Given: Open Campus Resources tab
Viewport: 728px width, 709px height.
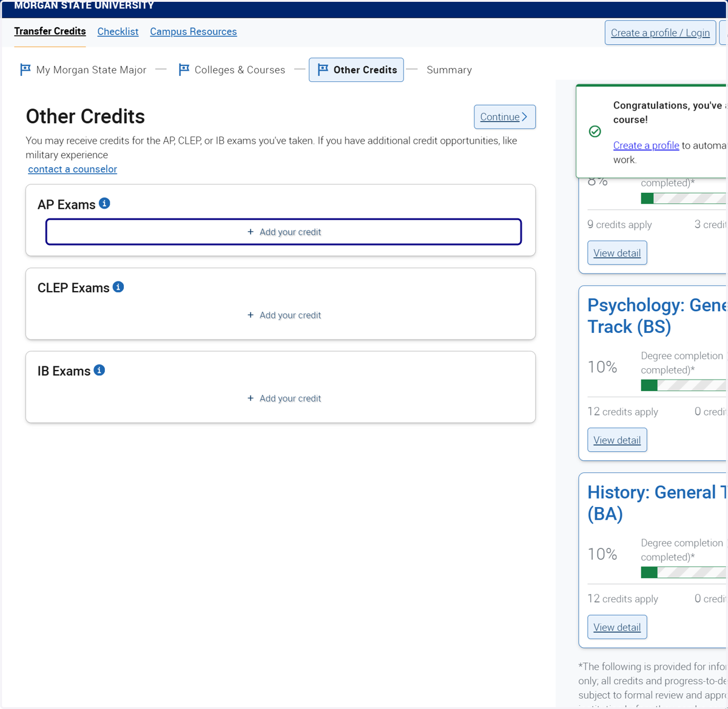Looking at the screenshot, I should (194, 32).
